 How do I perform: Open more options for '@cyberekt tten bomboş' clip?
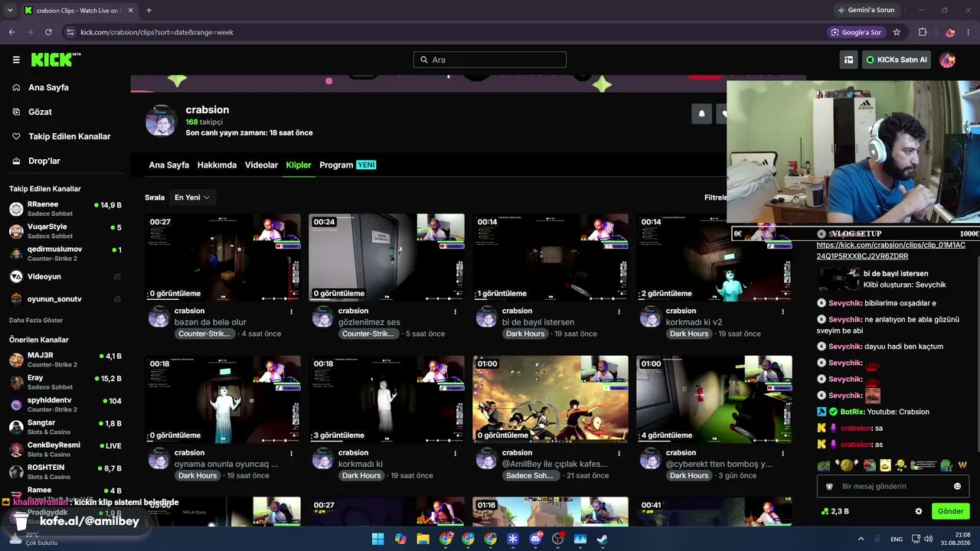point(783,453)
